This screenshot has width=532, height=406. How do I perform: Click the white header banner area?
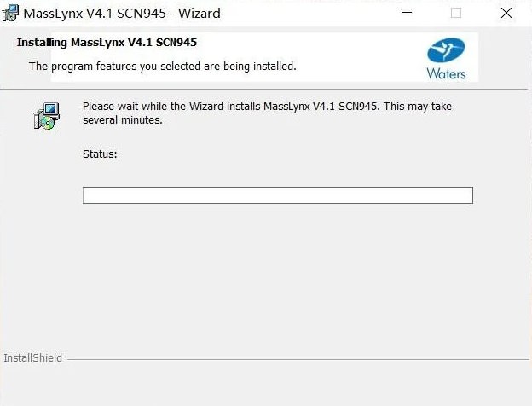(x=358, y=51)
